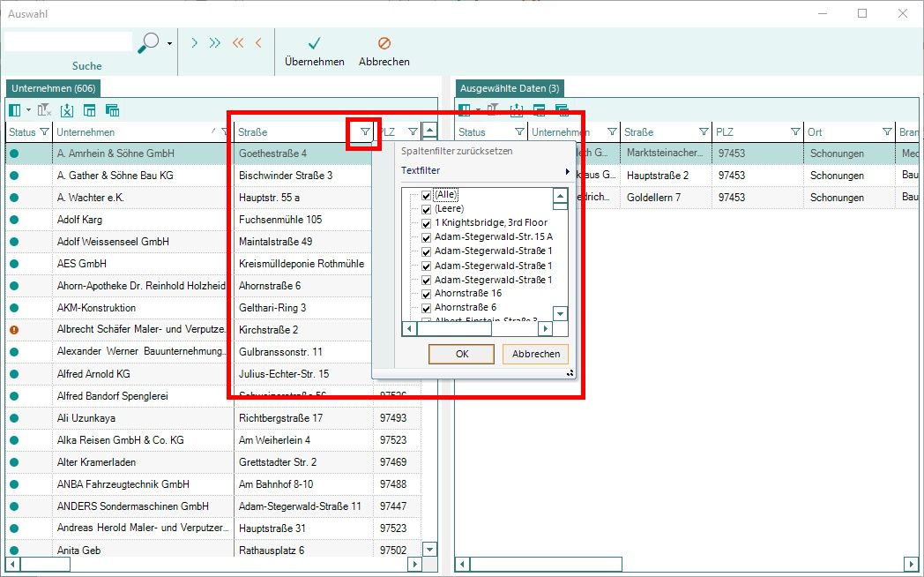Click Abbrechen in the filter popup
Image resolution: width=924 pixels, height=577 pixels.
535,354
